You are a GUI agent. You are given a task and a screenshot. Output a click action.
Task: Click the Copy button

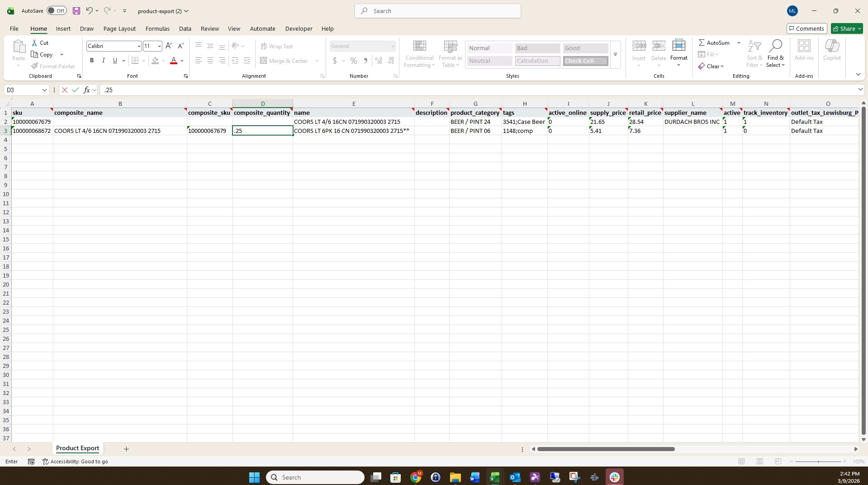click(x=42, y=54)
